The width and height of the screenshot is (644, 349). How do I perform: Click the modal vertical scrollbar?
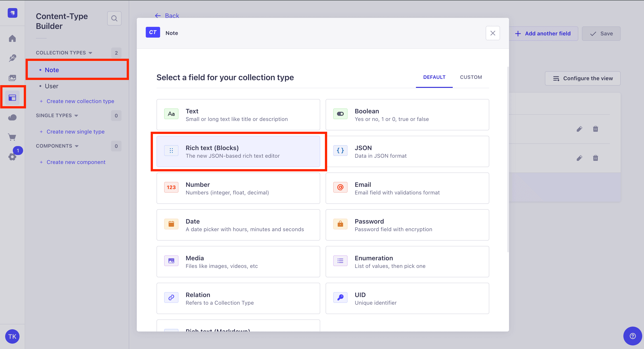(x=508, y=160)
